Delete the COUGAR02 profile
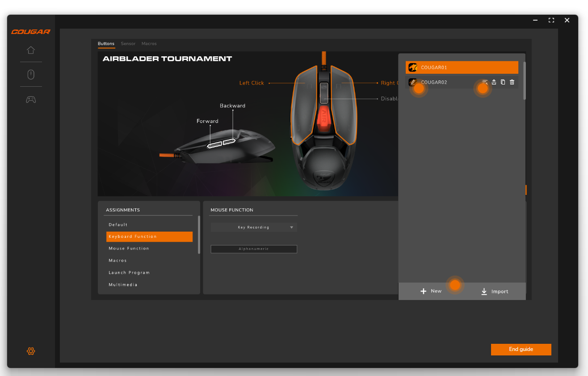This screenshot has width=588, height=376. pos(512,82)
